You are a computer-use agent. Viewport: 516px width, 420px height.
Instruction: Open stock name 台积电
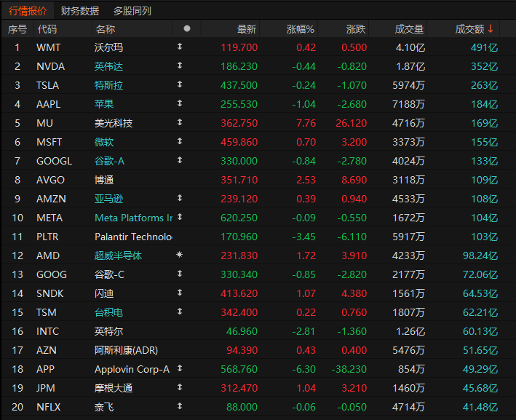[108, 312]
